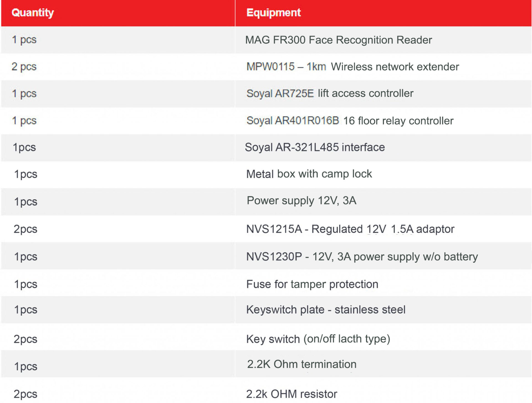Select MAG FR300 Face Recognition Reader text
This screenshot has width=532, height=403.
coord(339,40)
